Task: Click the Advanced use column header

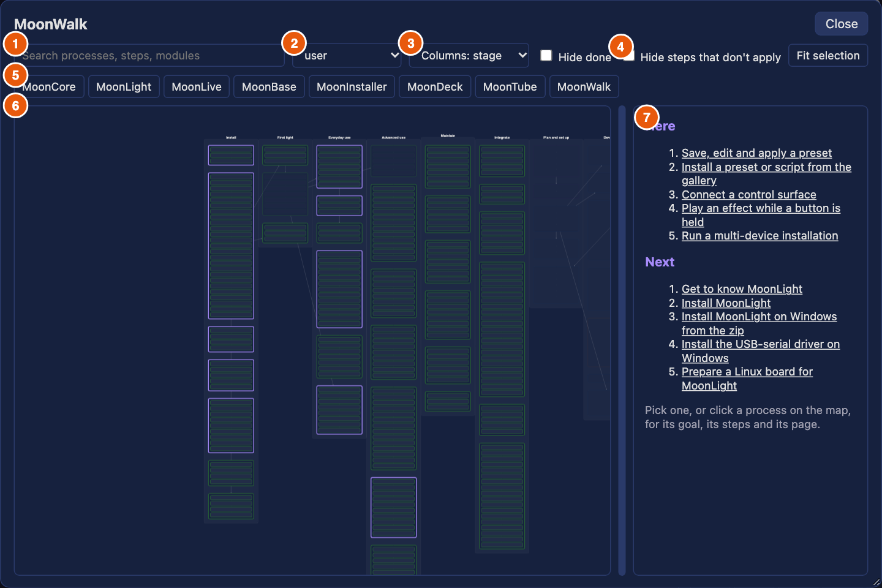Action: (393, 138)
